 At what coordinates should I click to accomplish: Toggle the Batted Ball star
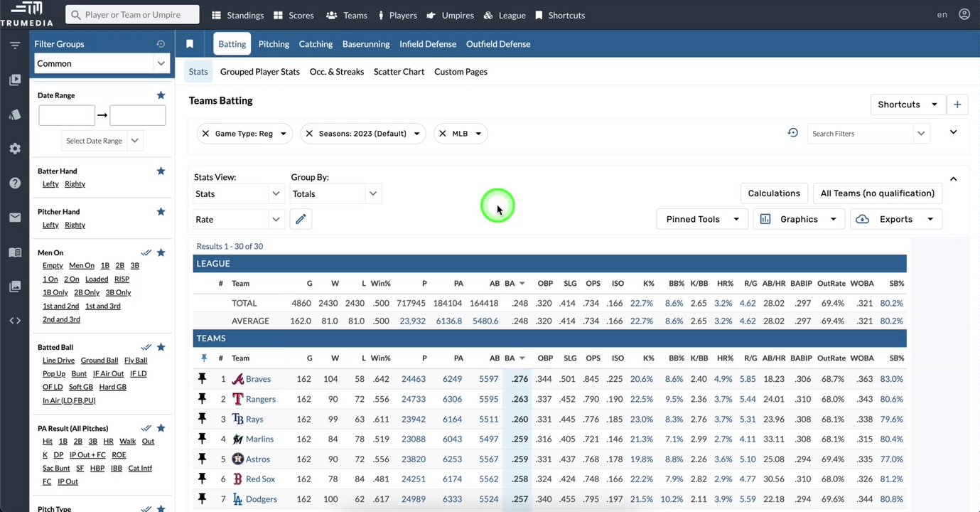pos(161,347)
